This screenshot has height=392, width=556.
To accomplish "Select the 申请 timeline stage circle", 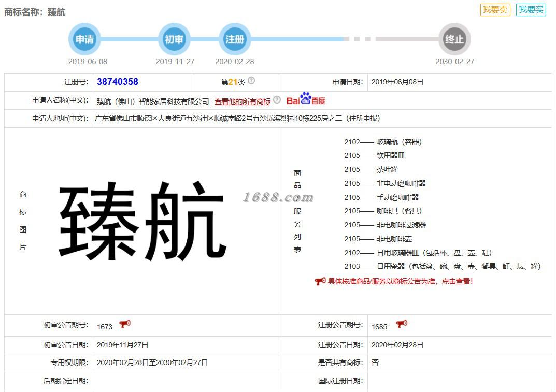I will point(84,39).
